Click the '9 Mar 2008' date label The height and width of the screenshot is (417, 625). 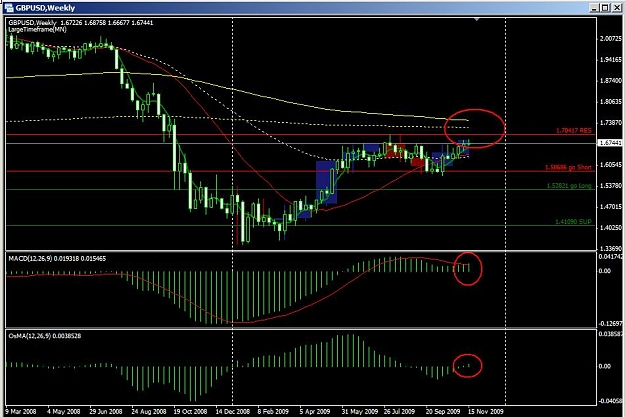tap(21, 411)
